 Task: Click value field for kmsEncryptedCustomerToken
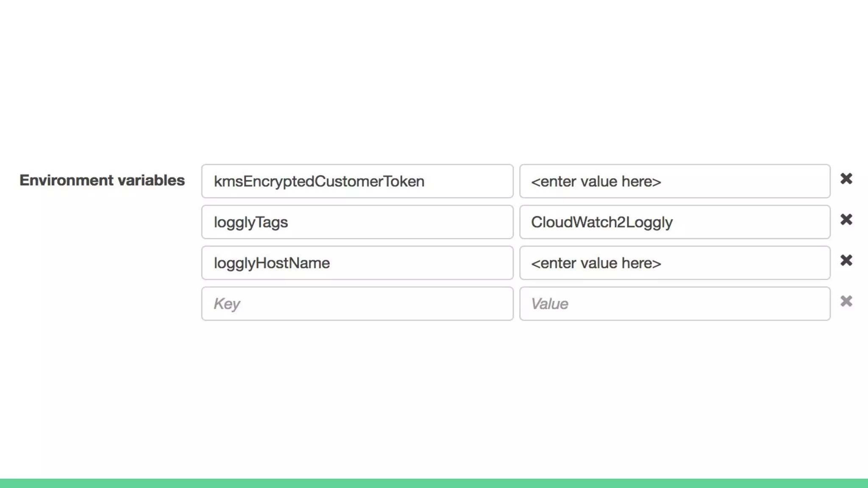(675, 181)
